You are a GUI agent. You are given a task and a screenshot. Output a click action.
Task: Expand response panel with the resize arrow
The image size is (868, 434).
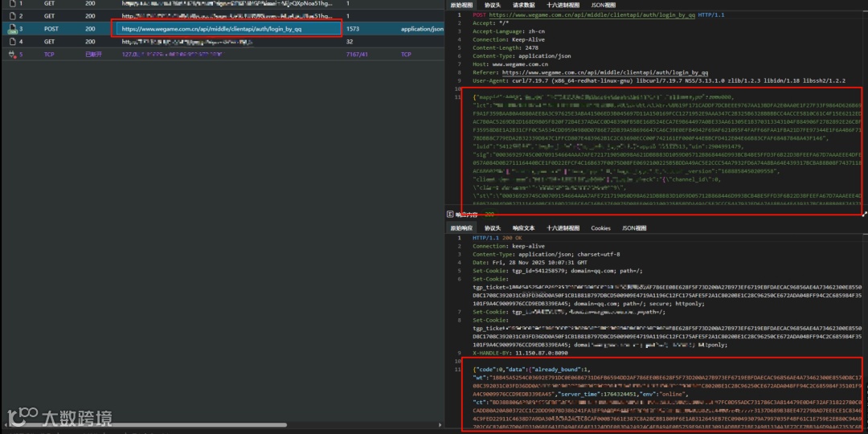pos(863,215)
